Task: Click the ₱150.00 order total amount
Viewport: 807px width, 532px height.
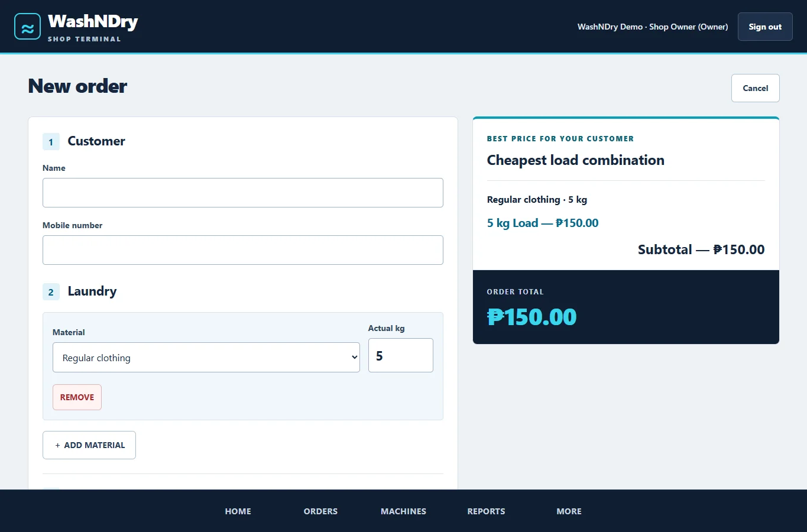Action: click(x=531, y=317)
